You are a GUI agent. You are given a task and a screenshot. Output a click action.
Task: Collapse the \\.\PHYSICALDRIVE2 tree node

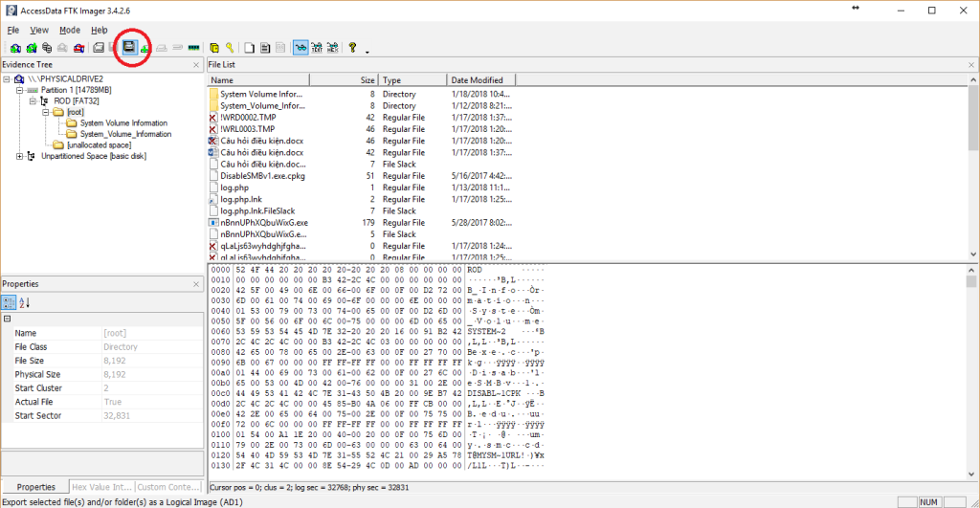point(7,79)
